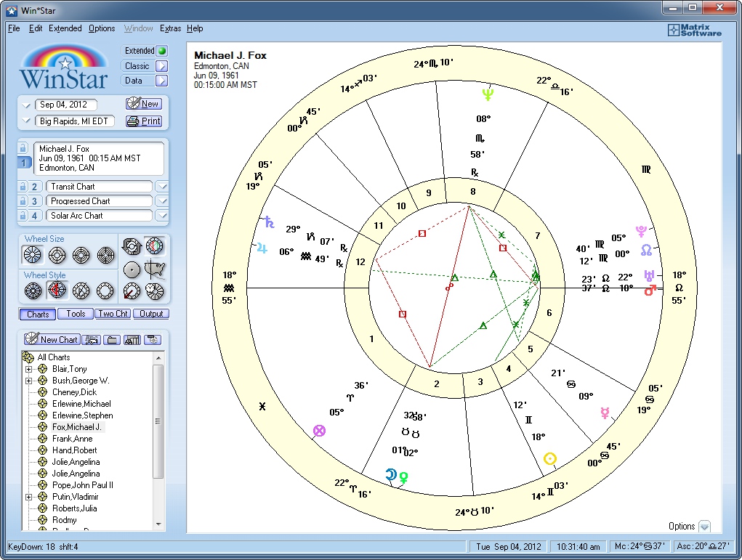
Task: Open the Transit Chart dropdown arrow
Action: coord(162,187)
